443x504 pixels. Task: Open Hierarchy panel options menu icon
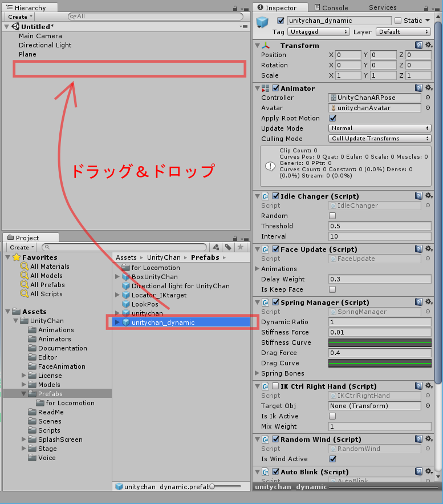click(x=245, y=9)
